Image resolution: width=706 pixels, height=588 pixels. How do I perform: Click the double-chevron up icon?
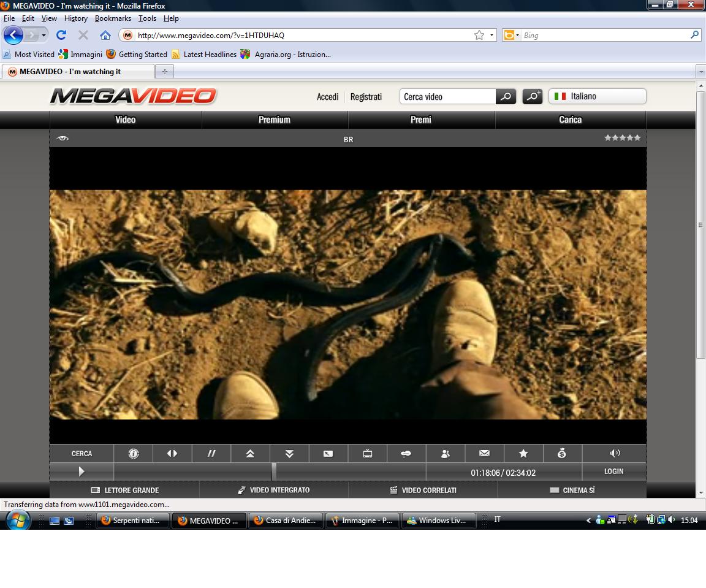click(x=250, y=454)
